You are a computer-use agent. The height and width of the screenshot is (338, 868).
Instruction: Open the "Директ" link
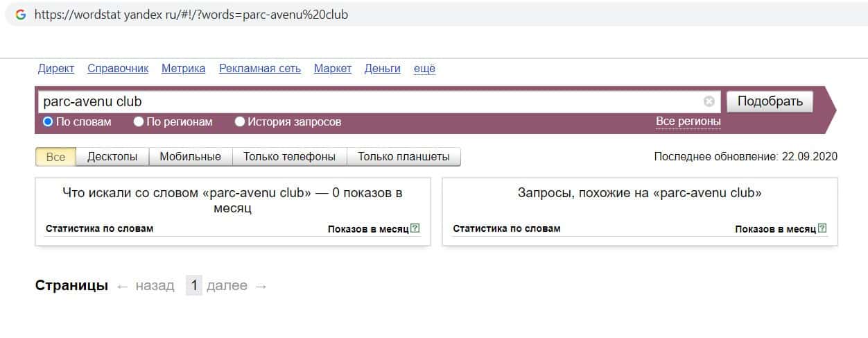[x=56, y=68]
